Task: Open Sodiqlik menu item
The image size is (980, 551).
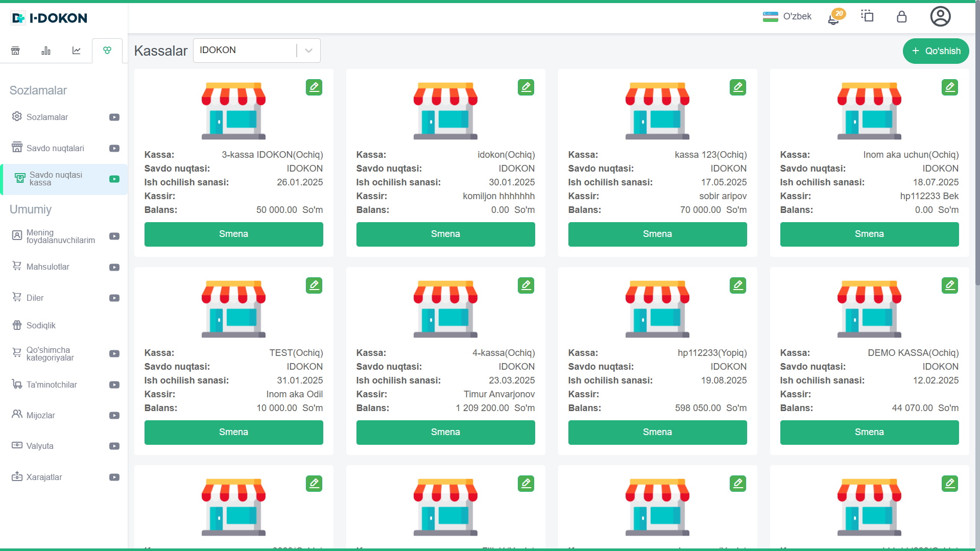Action: click(x=41, y=325)
